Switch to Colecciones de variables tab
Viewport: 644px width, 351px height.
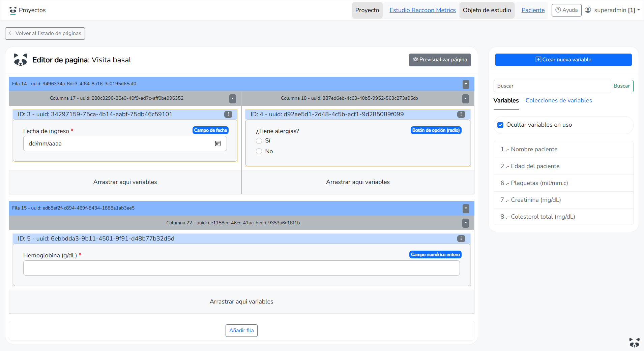pyautogui.click(x=559, y=100)
